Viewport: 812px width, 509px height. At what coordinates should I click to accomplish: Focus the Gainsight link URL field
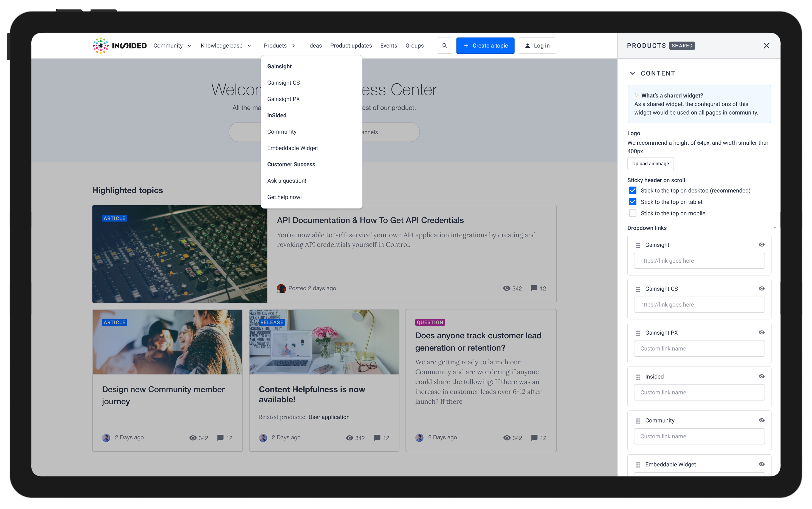[699, 261]
